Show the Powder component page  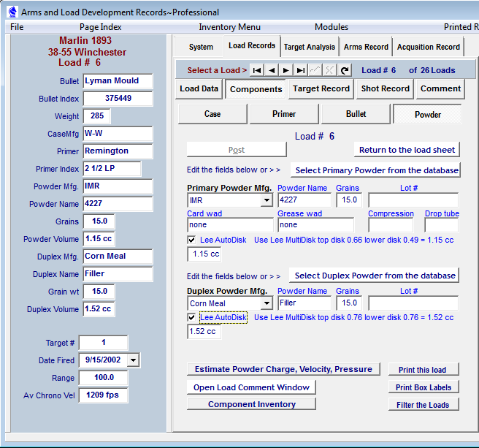(x=427, y=115)
